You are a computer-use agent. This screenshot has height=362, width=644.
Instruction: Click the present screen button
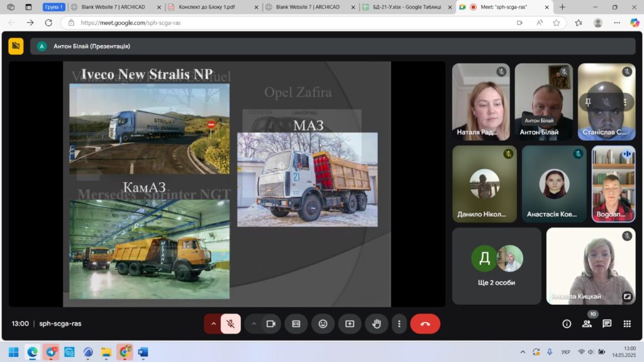click(x=350, y=324)
